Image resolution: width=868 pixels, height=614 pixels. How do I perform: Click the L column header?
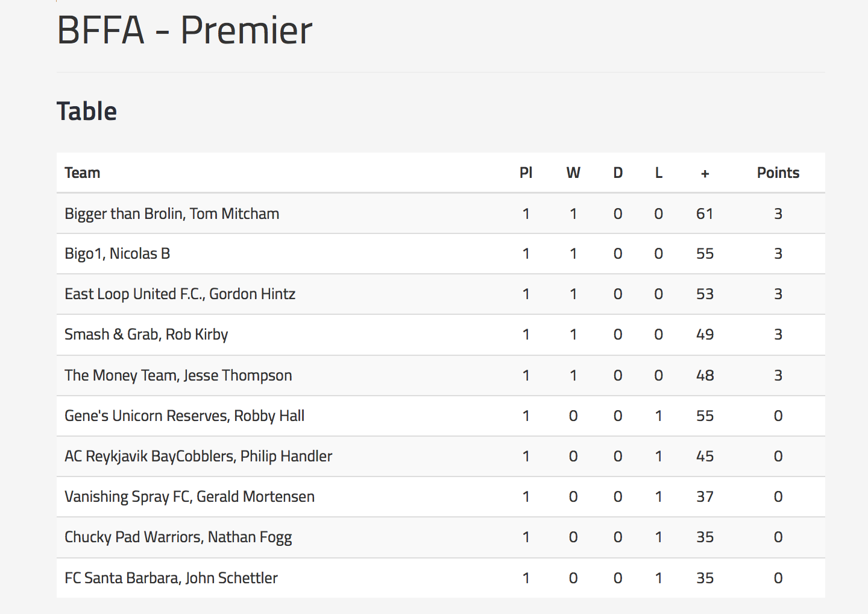[658, 173]
